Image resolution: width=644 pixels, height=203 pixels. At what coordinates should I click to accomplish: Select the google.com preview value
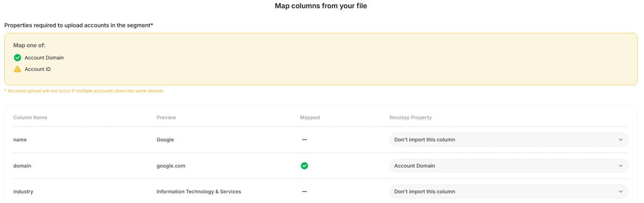171,166
